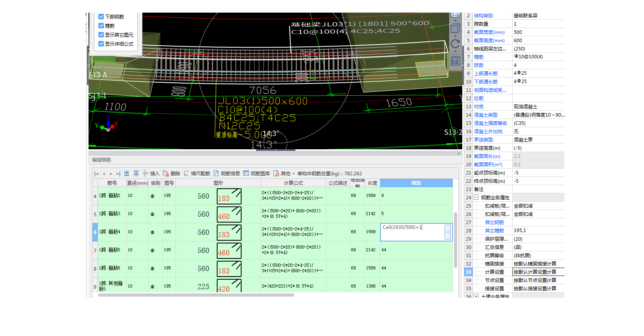Viewport: 644px width, 336px height.
Task: Click the rotate view icon
Action: coord(456,44)
